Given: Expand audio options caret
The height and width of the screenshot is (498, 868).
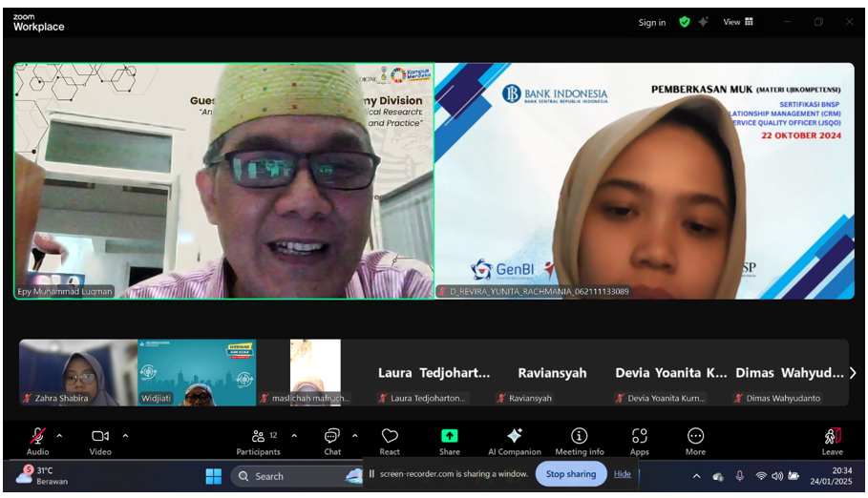Looking at the screenshot, I should click(59, 436).
